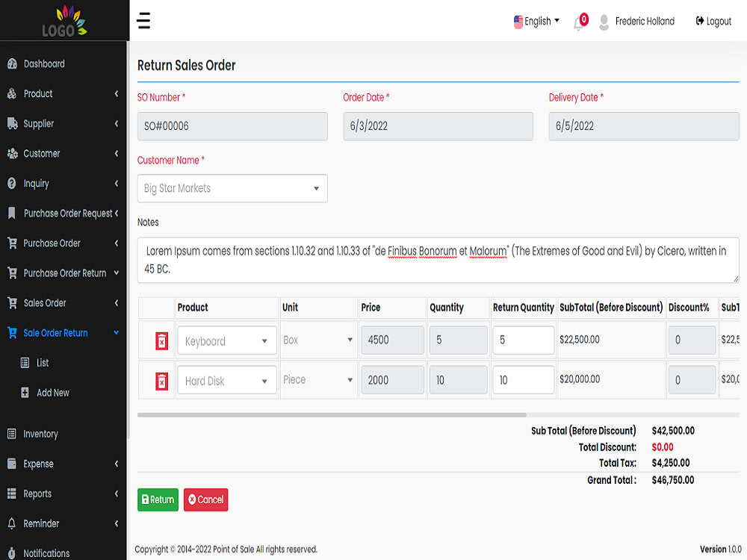The image size is (747, 560).
Task: Open the Hard Disk product dropdown
Action: pyautogui.click(x=227, y=380)
